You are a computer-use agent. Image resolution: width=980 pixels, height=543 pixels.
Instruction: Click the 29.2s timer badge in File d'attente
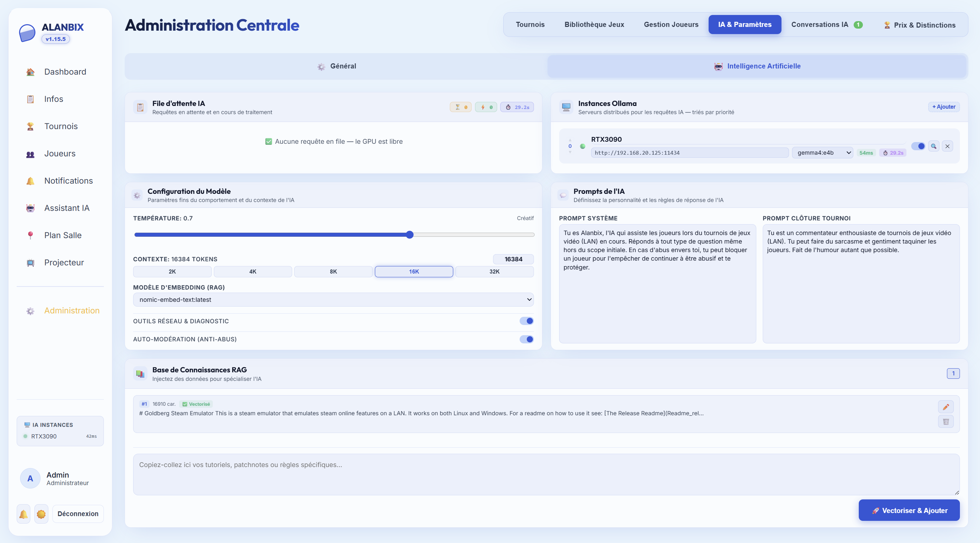click(x=517, y=107)
